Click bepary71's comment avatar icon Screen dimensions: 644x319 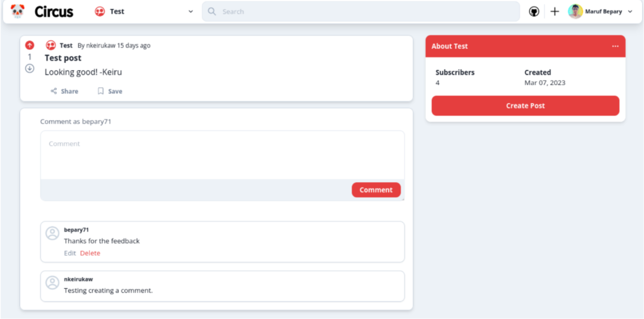point(52,233)
